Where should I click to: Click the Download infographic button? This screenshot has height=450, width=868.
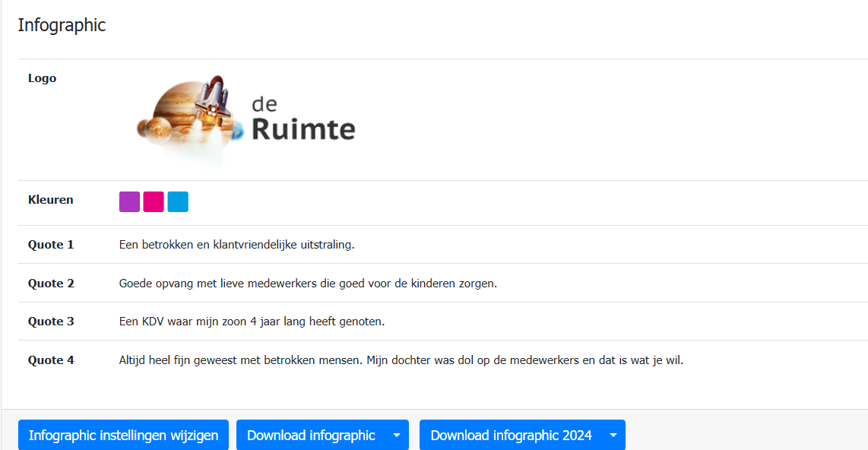[311, 436]
